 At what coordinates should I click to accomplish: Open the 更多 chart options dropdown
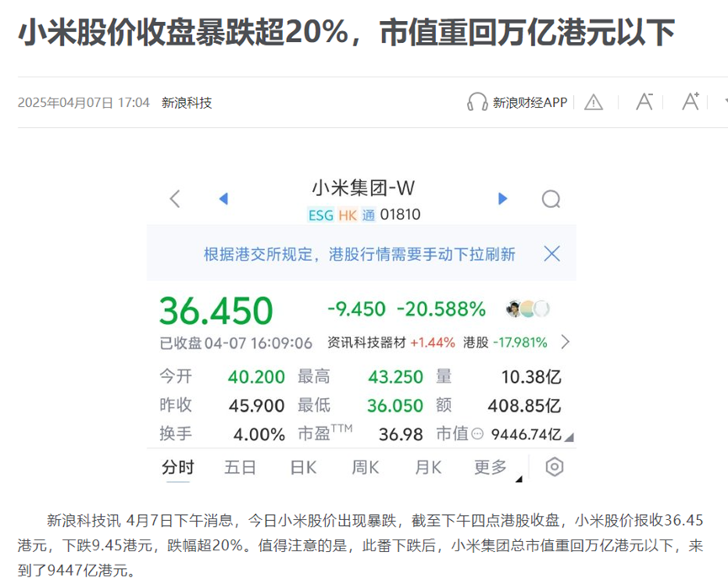pos(491,468)
